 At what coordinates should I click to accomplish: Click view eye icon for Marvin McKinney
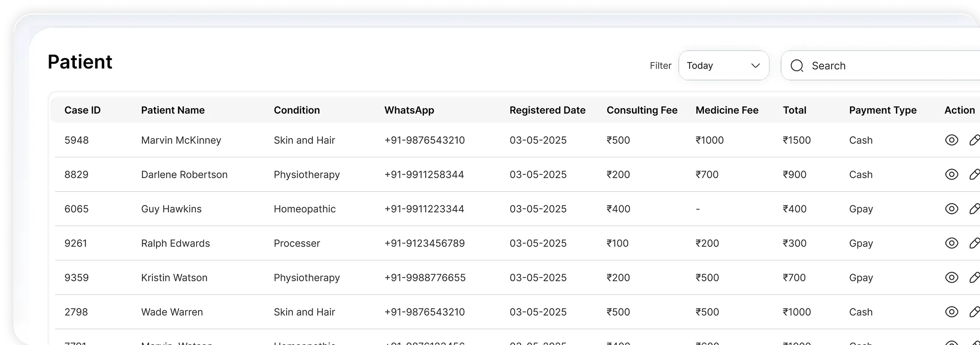point(951,140)
